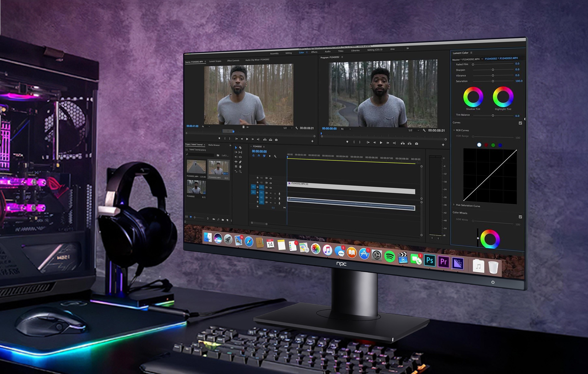Switch to the Assembly workspace
The width and height of the screenshot is (588, 374).
[x=274, y=53]
